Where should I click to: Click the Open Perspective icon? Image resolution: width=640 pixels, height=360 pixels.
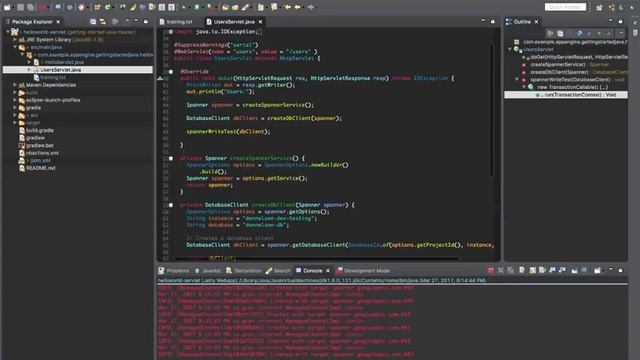pos(599,7)
